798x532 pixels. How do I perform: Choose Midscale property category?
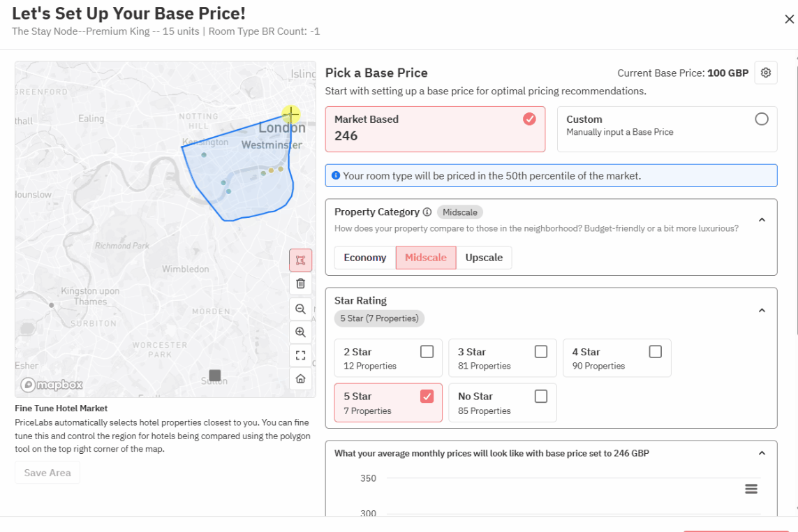426,258
